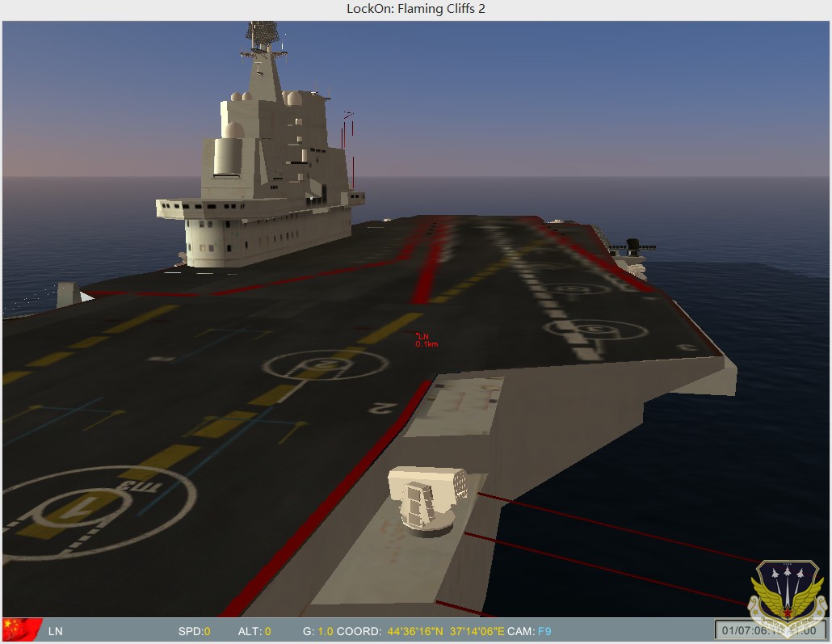
Task: Click the "G: 1.0" g-load readout
Action: [x=317, y=631]
